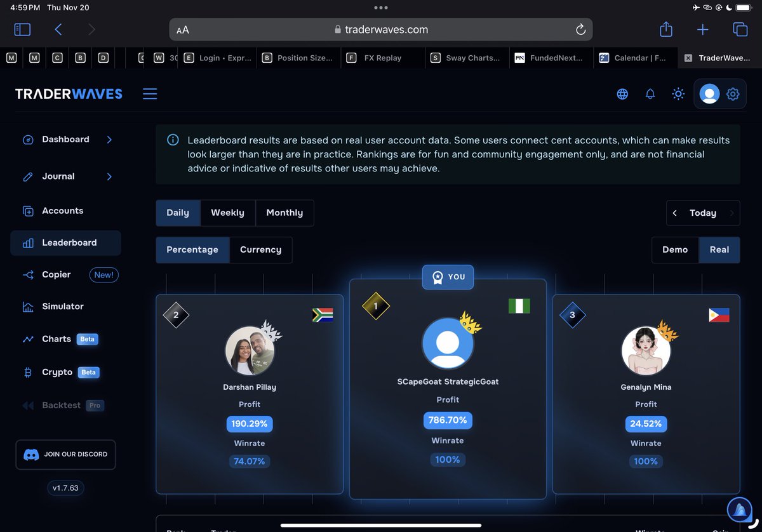Click the TraderWaves logo
Screen dimensions: 762x532
69,94
